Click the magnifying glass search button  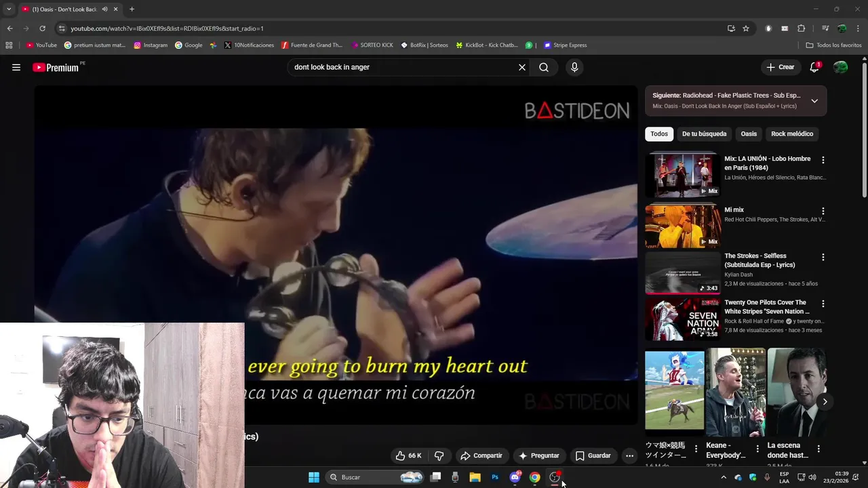(x=544, y=67)
